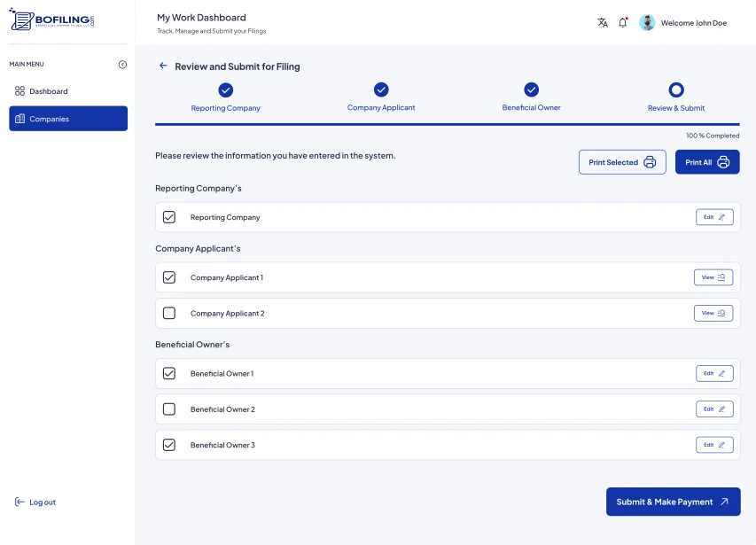Open the language translation icon
Image resolution: width=756 pixels, height=545 pixels.
[x=602, y=23]
